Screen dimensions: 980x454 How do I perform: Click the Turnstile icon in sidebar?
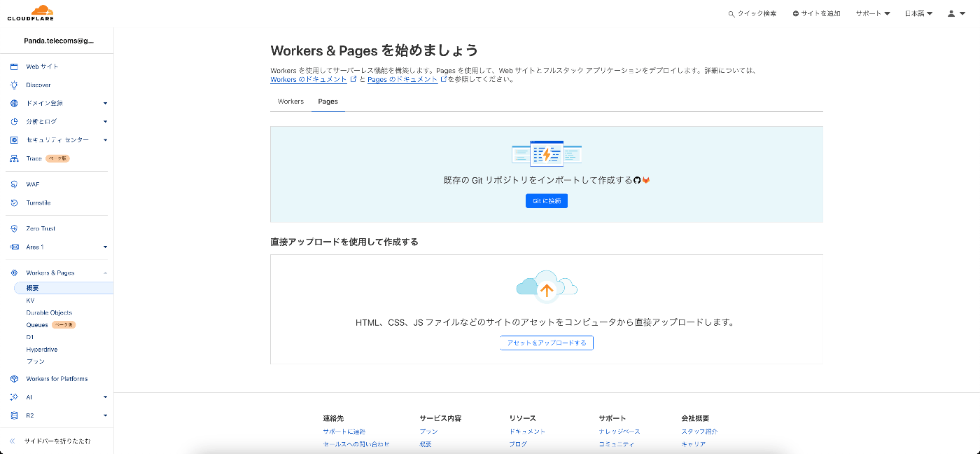tap(14, 202)
